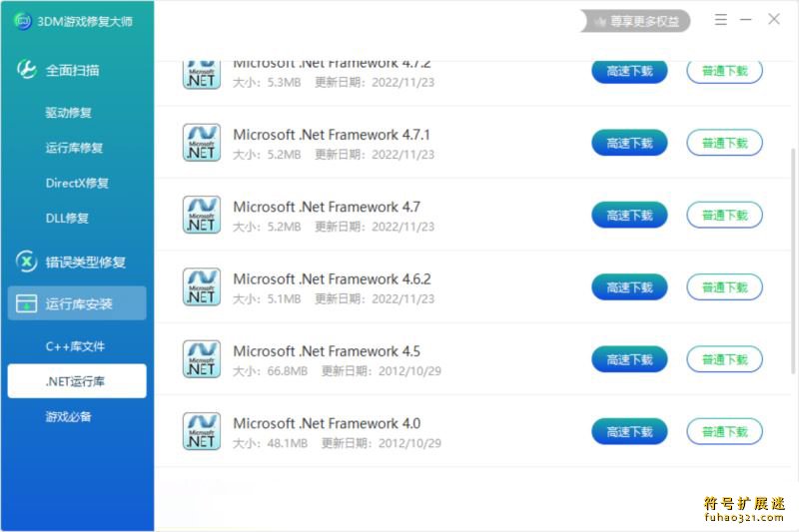Image resolution: width=799 pixels, height=532 pixels.
Task: Select 驱动修复 in the sidebar
Action: pyautogui.click(x=69, y=113)
